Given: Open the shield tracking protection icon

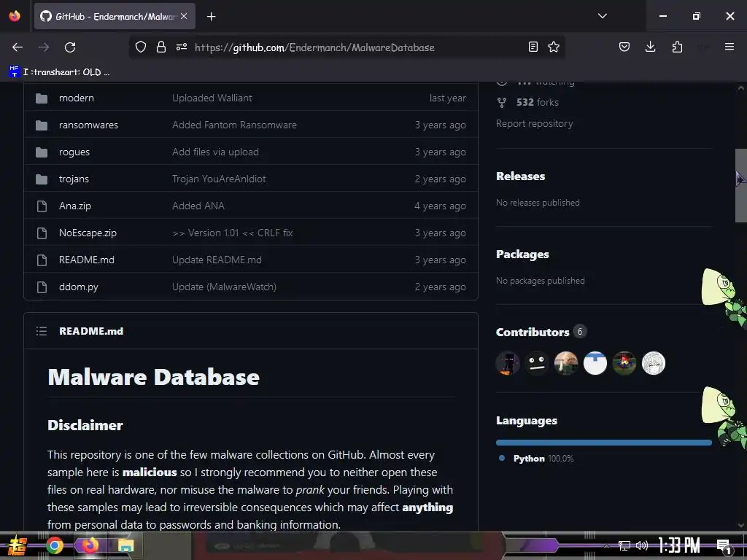Looking at the screenshot, I should click(141, 47).
